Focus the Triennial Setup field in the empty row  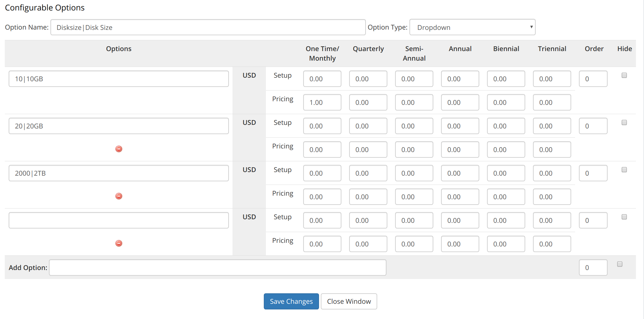coord(552,220)
